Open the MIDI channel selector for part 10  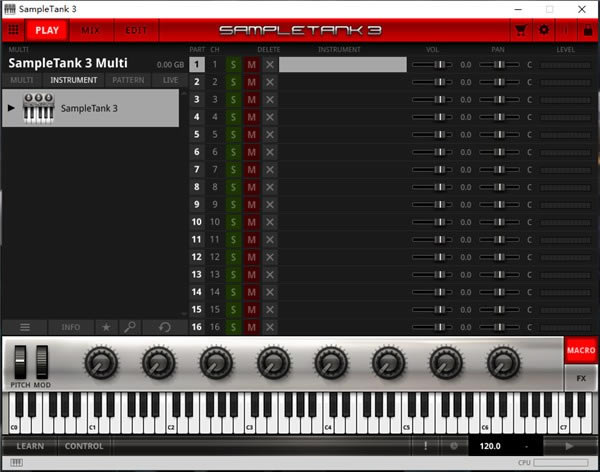(x=215, y=222)
